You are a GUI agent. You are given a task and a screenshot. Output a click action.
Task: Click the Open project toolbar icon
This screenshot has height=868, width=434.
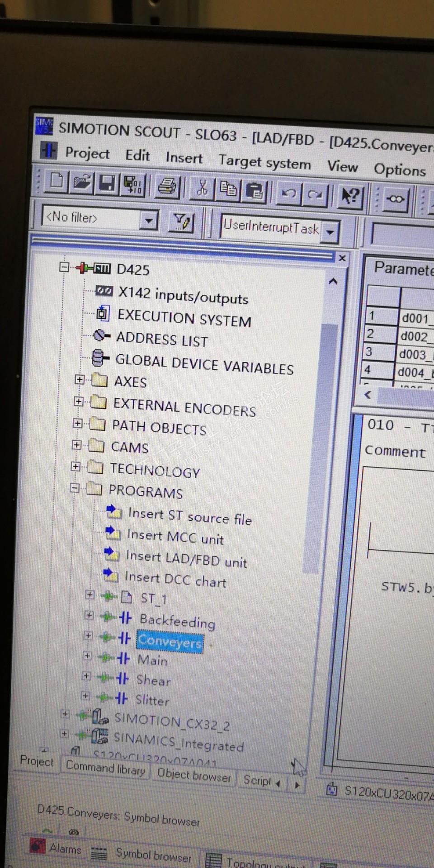coord(81,182)
